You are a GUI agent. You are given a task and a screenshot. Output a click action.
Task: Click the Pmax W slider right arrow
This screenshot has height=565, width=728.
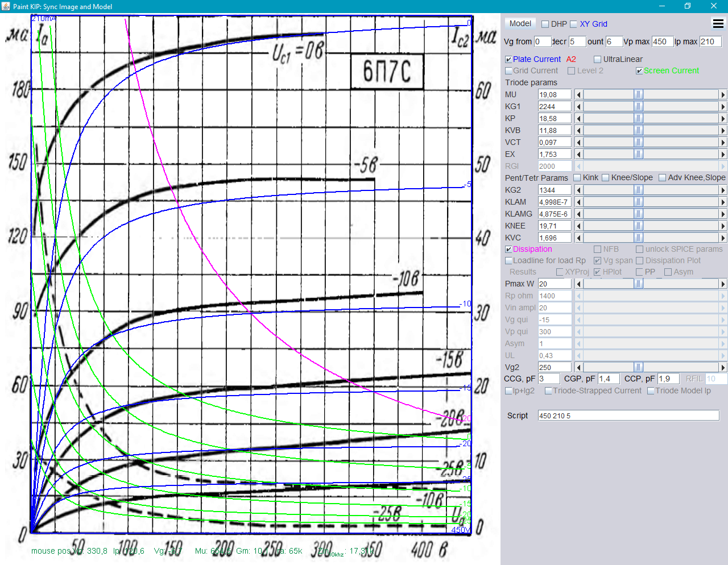coord(723,284)
